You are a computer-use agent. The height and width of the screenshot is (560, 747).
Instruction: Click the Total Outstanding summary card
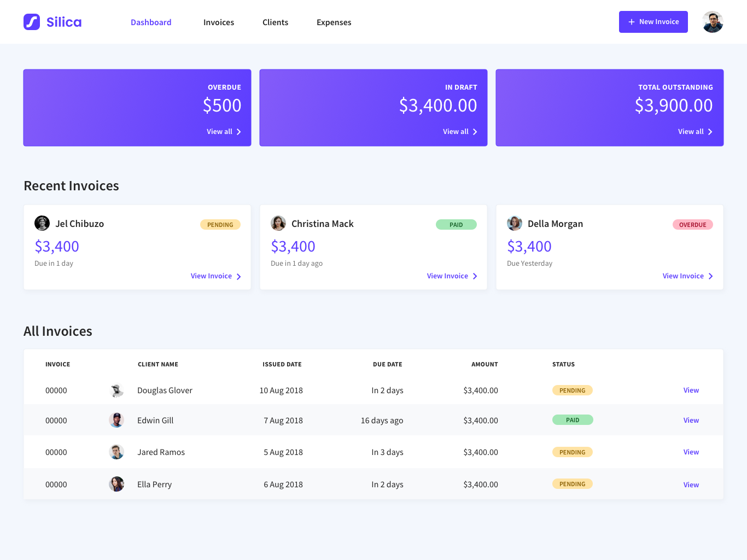click(x=609, y=108)
